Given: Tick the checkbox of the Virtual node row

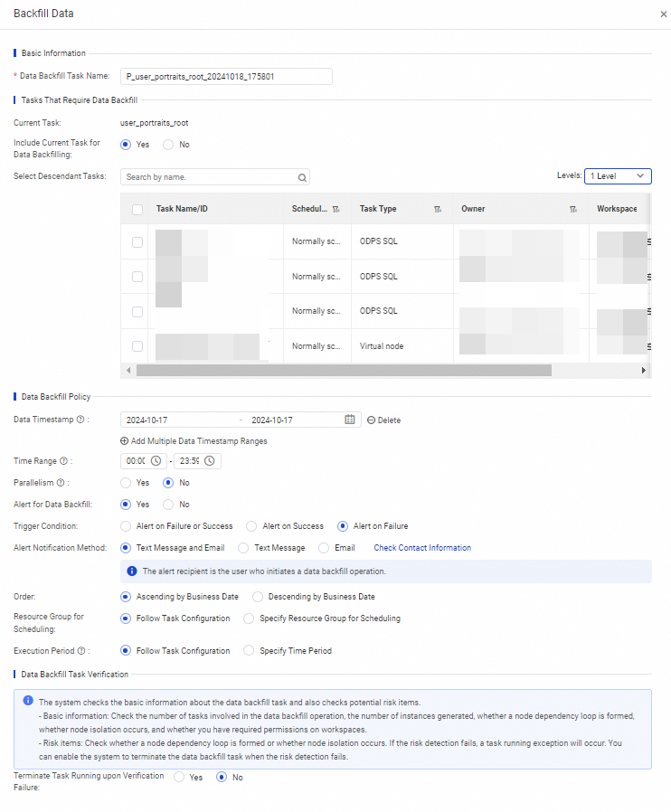Looking at the screenshot, I should [x=137, y=346].
